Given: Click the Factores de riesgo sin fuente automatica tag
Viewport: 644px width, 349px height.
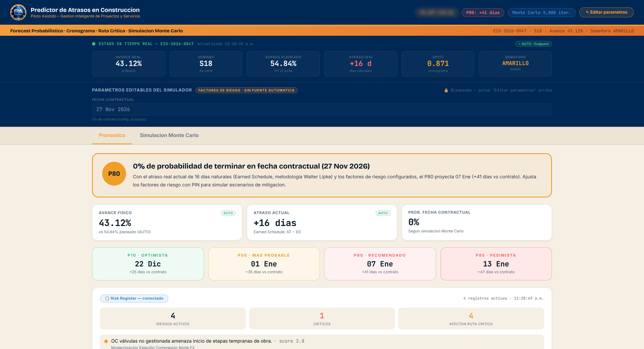Looking at the screenshot, I should click(x=246, y=90).
